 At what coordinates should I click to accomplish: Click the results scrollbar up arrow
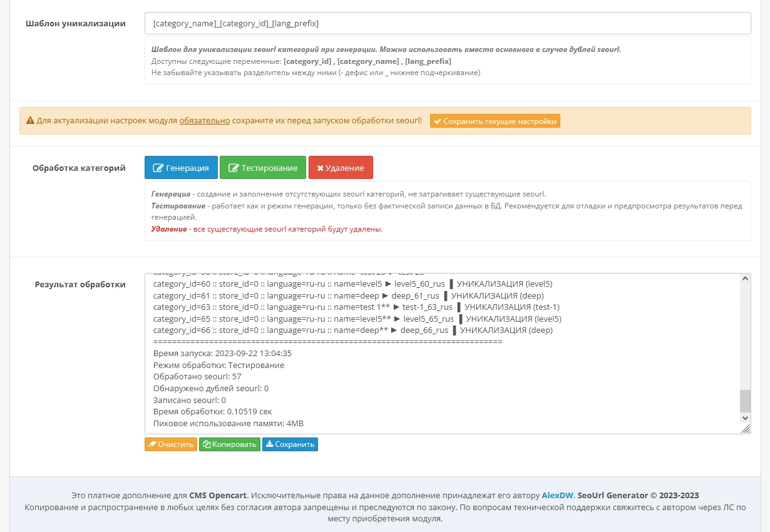[745, 279]
